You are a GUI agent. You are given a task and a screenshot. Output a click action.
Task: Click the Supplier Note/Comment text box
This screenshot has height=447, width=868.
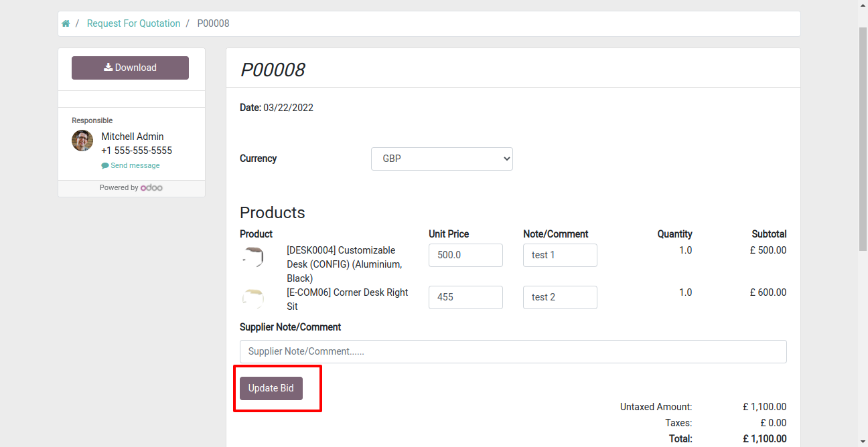click(513, 351)
